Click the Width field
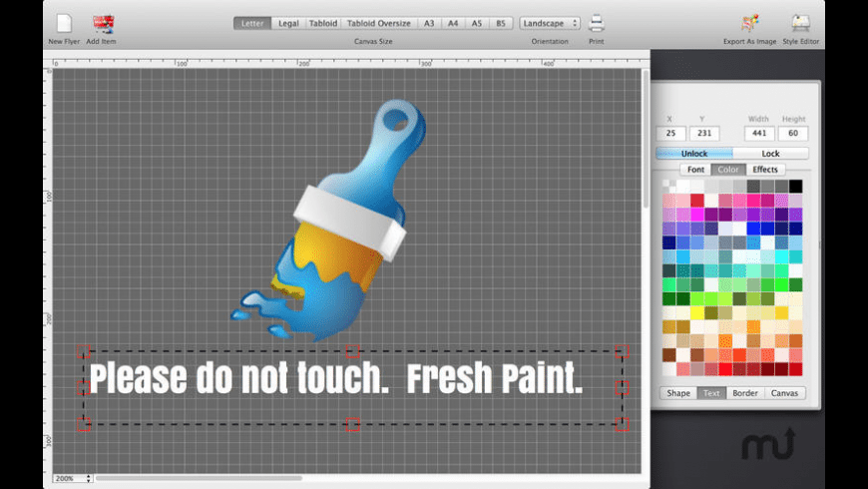 pyautogui.click(x=759, y=133)
